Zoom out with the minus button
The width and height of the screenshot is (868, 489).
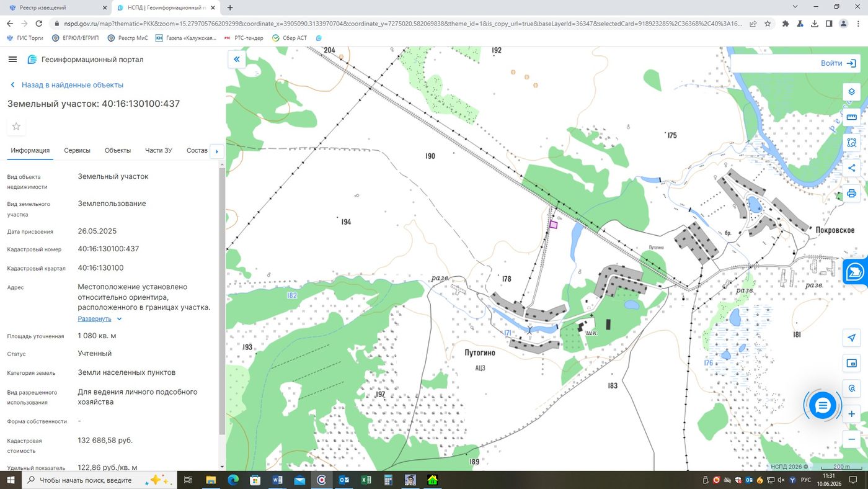pos(851,439)
